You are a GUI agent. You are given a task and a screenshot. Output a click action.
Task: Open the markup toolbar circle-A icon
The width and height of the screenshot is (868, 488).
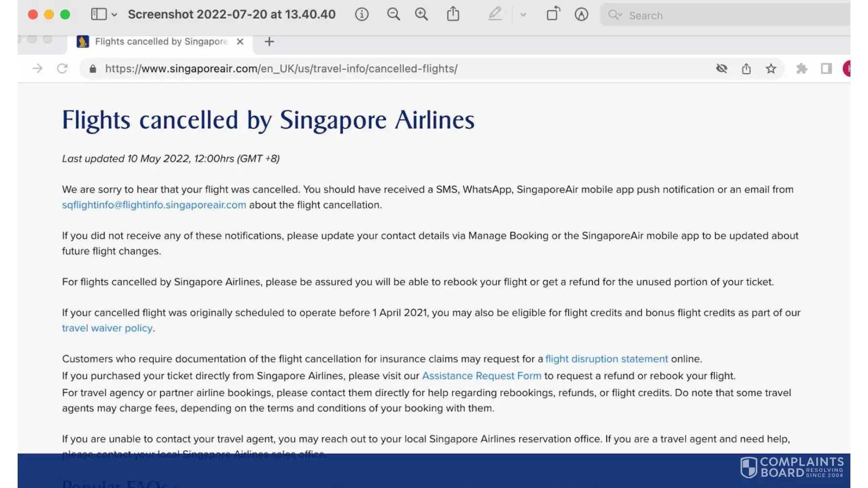(581, 15)
